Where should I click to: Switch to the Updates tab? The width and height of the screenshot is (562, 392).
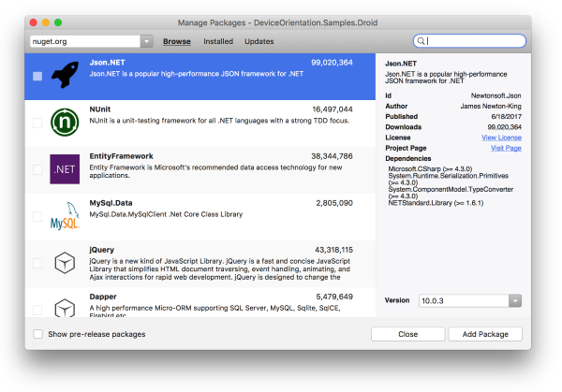259,41
